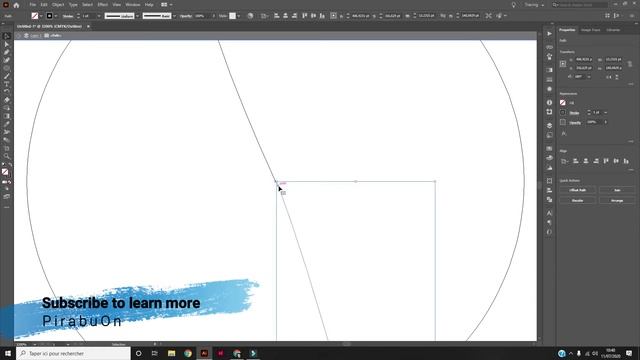Open the Arrange Documents icon

click(166, 5)
